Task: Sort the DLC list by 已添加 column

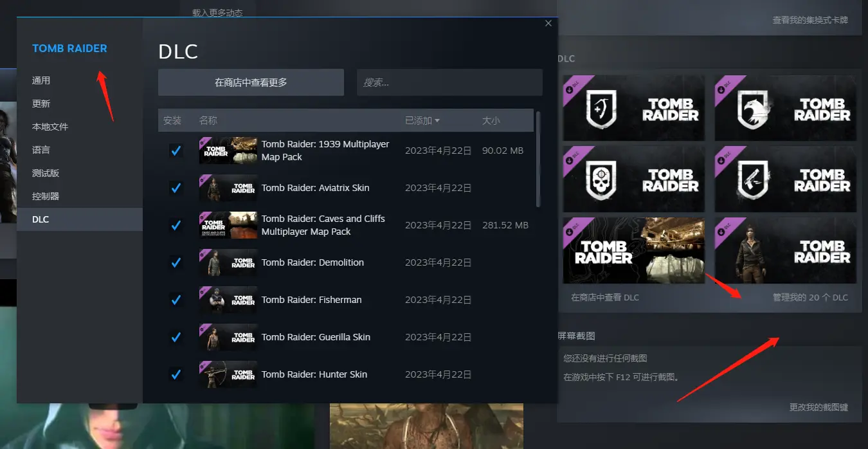Action: (x=422, y=120)
